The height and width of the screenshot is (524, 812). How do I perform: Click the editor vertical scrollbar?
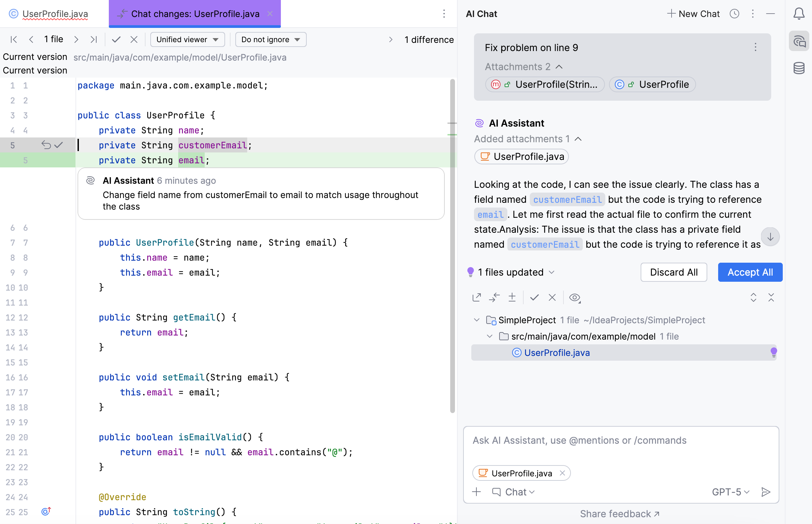pos(452,245)
